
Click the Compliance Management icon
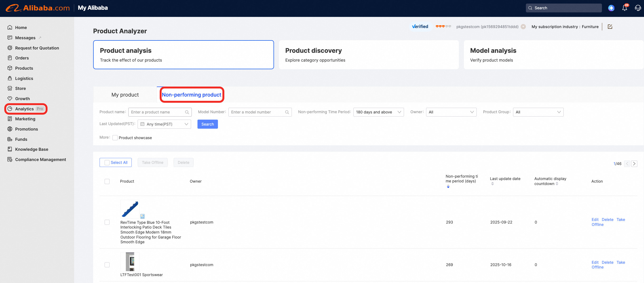(x=10, y=159)
